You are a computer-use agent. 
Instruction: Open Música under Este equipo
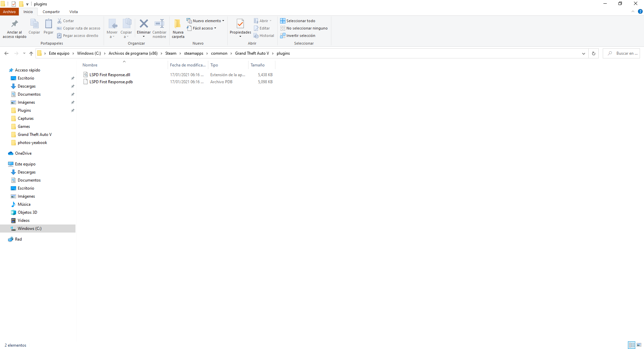[24, 204]
